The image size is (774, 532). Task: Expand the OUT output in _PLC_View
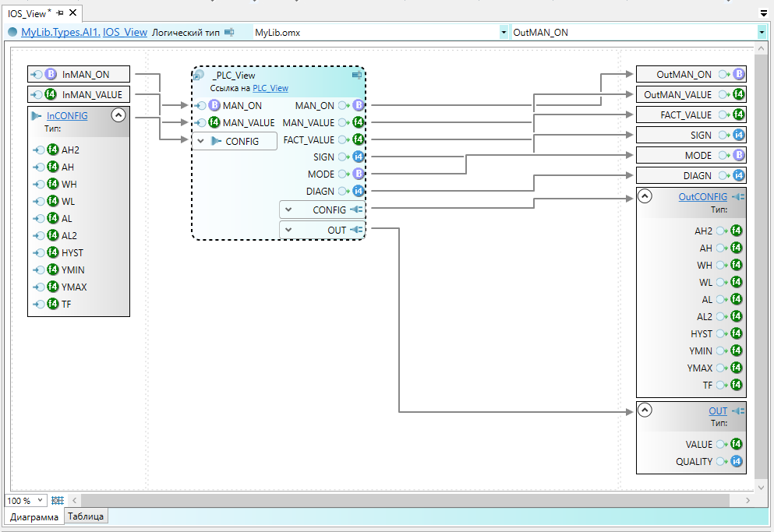288,231
